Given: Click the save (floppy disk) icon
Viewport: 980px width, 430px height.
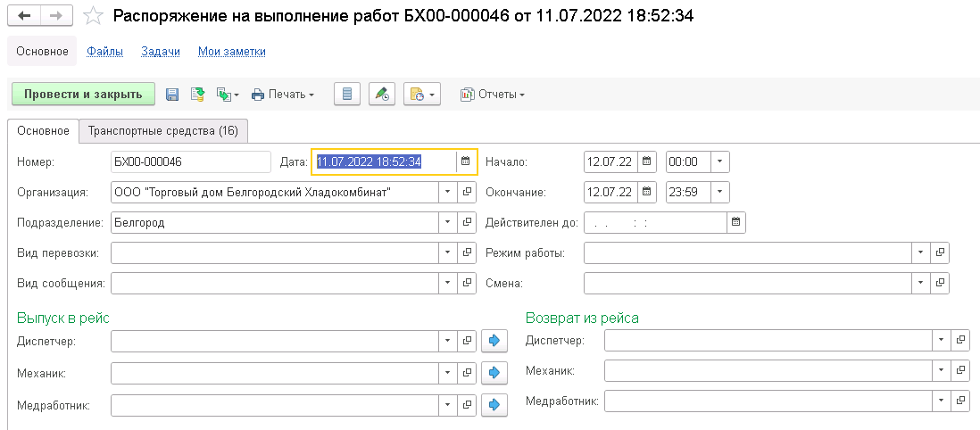Looking at the screenshot, I should pos(172,95).
